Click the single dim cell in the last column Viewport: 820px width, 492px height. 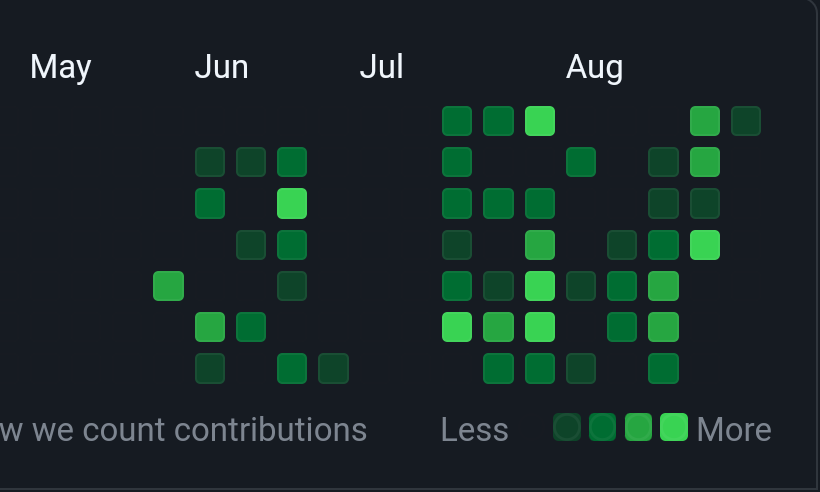(746, 121)
